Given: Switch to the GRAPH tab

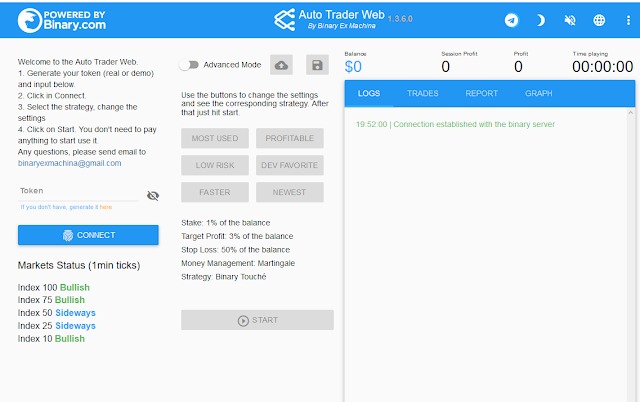Looking at the screenshot, I should [538, 93].
